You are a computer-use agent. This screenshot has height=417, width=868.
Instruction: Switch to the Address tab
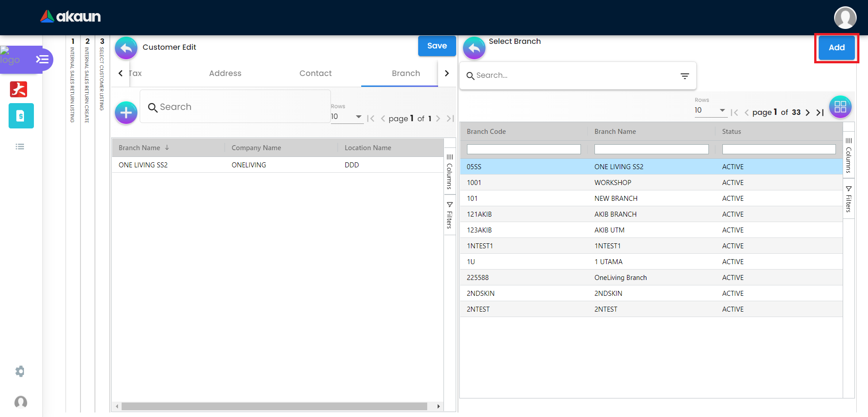[225, 73]
